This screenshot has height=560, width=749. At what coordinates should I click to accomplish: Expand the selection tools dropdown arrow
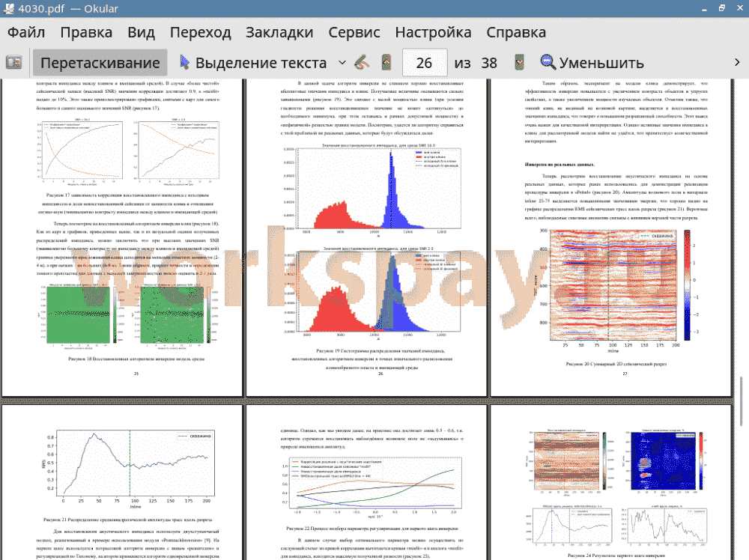point(342,63)
